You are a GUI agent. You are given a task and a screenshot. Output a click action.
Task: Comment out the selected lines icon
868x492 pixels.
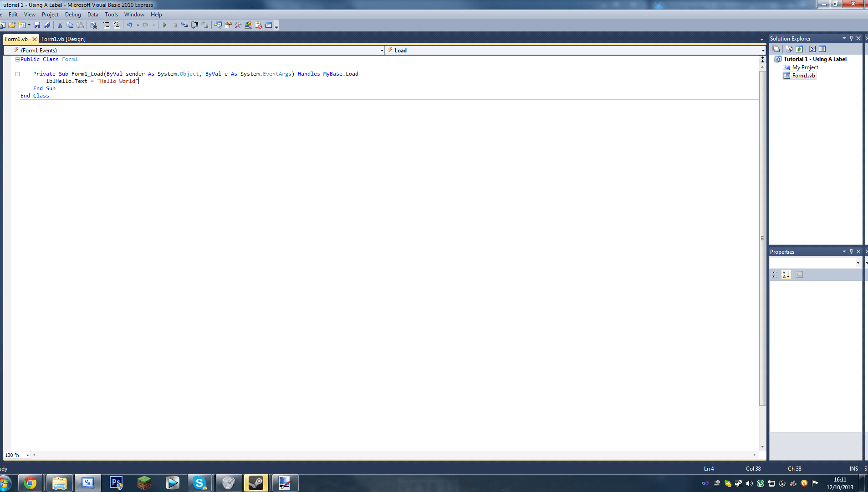106,26
